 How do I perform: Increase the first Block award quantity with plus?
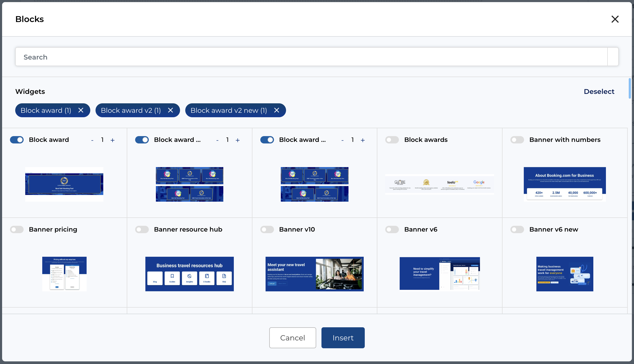click(x=113, y=140)
